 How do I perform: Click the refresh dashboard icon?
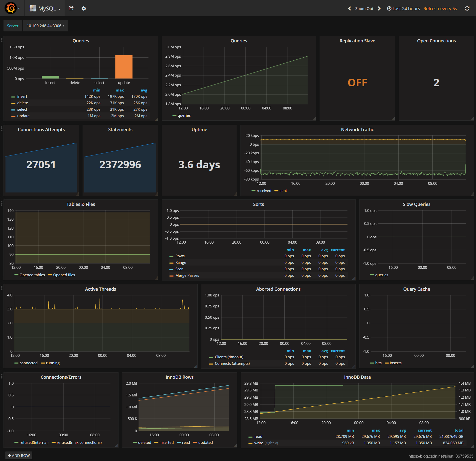tap(467, 8)
